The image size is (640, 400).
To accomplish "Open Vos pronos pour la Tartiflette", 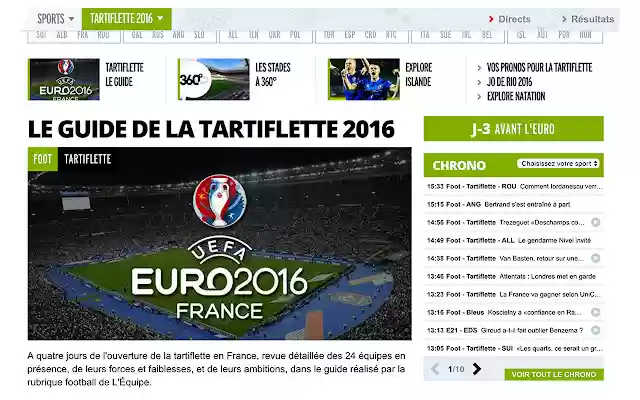I will 539,67.
